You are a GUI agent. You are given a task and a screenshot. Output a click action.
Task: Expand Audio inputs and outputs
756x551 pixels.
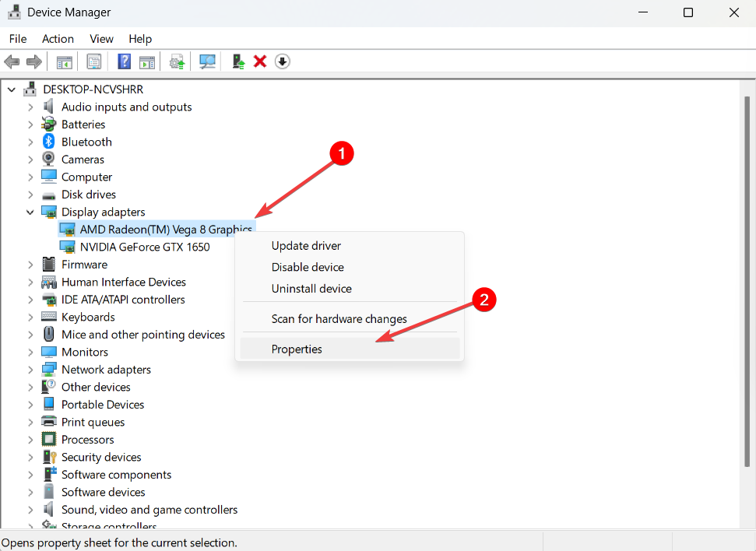(30, 107)
